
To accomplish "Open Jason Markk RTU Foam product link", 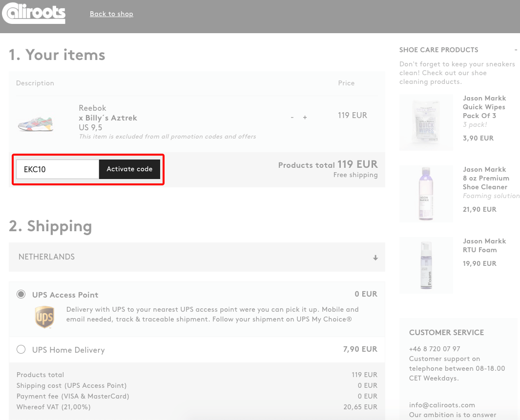I will 484,245.
